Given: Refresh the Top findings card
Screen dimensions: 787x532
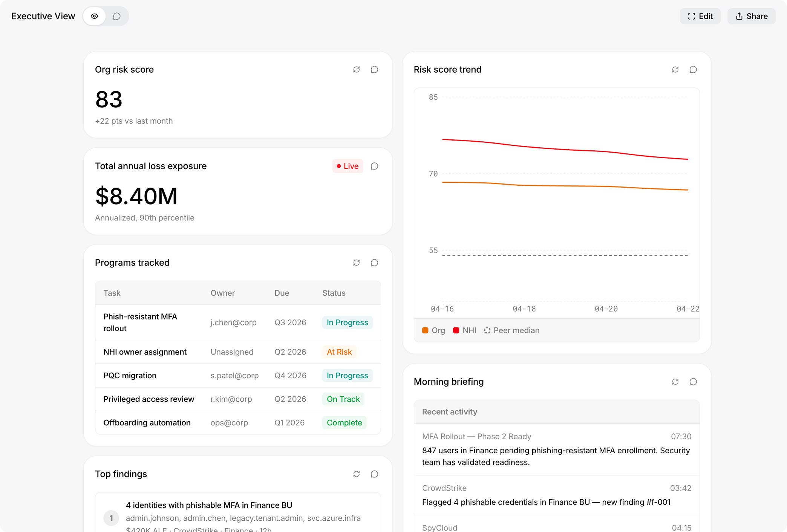Looking at the screenshot, I should point(357,474).
